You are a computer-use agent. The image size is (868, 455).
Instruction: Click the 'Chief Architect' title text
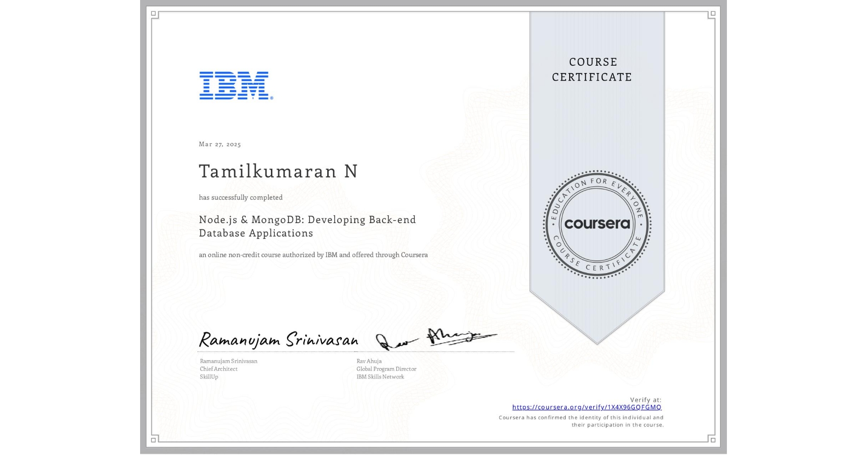(218, 369)
